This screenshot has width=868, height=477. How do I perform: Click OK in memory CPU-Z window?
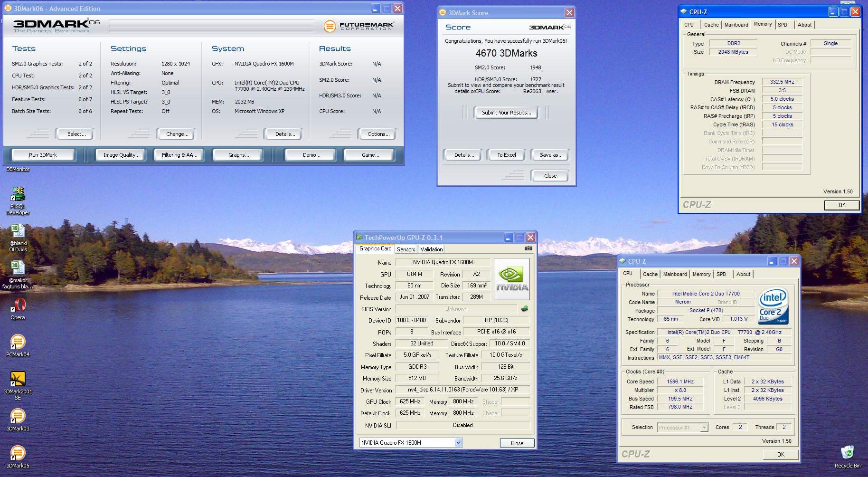[842, 205]
